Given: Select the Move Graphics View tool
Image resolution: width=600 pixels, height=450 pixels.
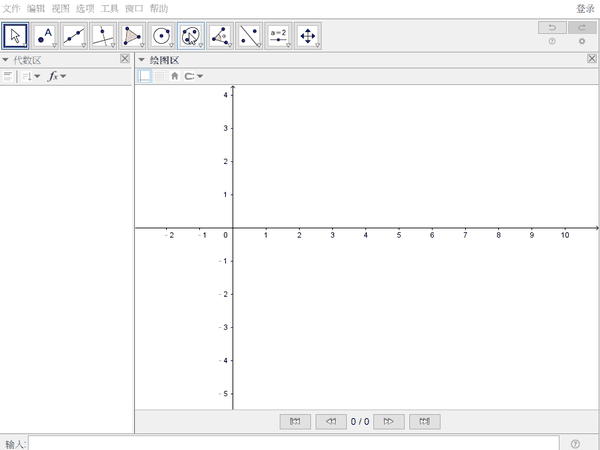Looking at the screenshot, I should (x=308, y=36).
